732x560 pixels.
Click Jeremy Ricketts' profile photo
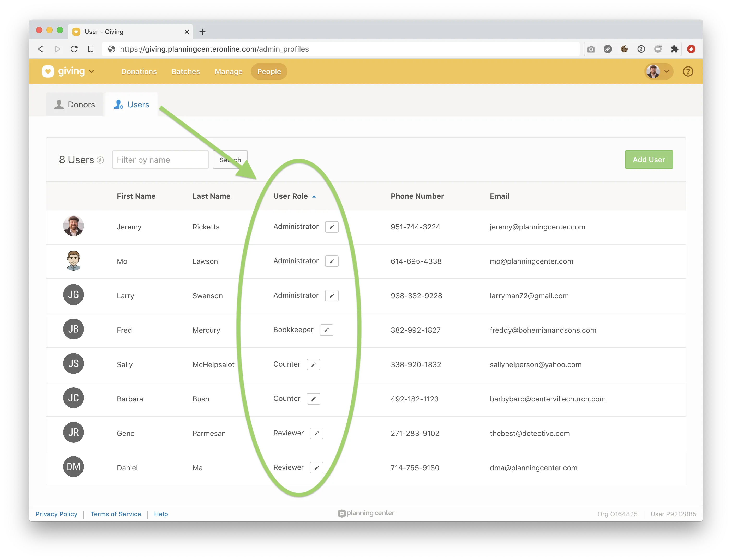pyautogui.click(x=73, y=226)
